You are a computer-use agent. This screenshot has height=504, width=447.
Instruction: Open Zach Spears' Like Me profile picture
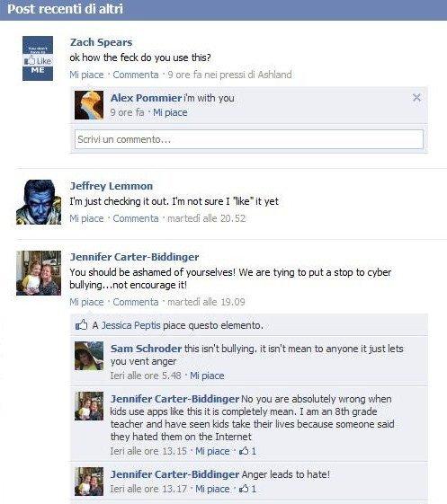[38, 58]
